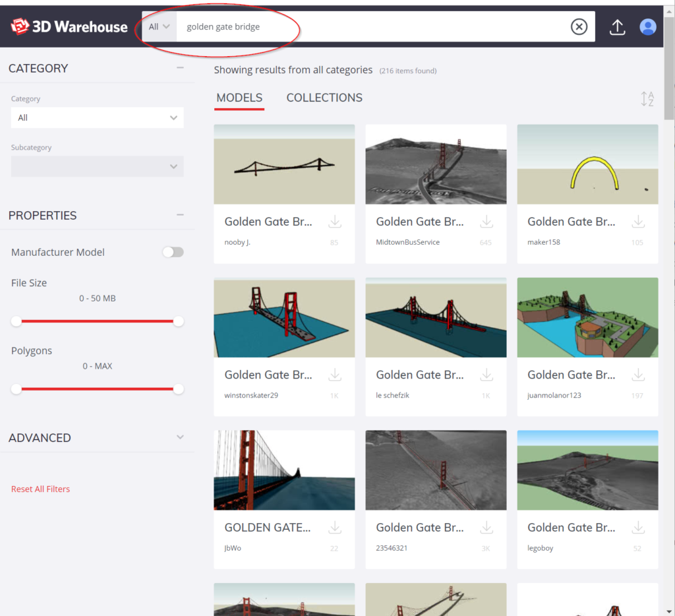Download nooby J.'s Golden Gate Bridge model
This screenshot has height=616, width=675.
335,222
